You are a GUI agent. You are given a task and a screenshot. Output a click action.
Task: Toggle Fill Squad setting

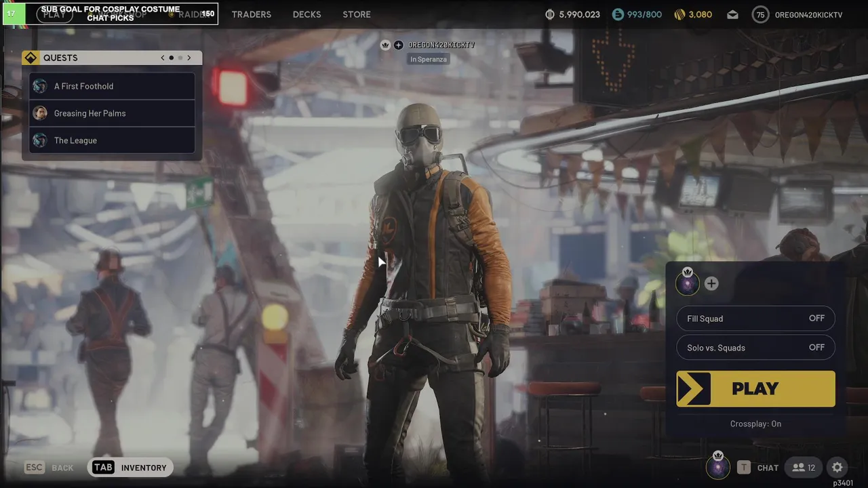pos(755,319)
